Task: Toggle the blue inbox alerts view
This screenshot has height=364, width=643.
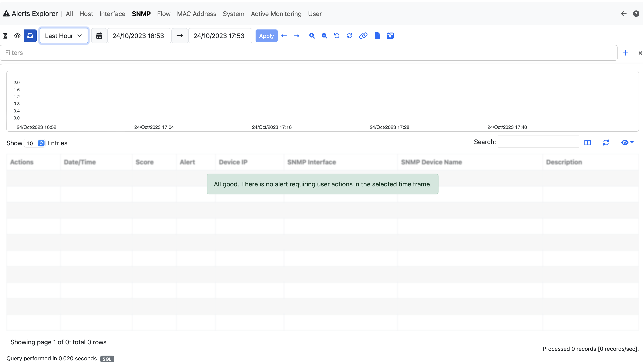Action: click(x=30, y=36)
